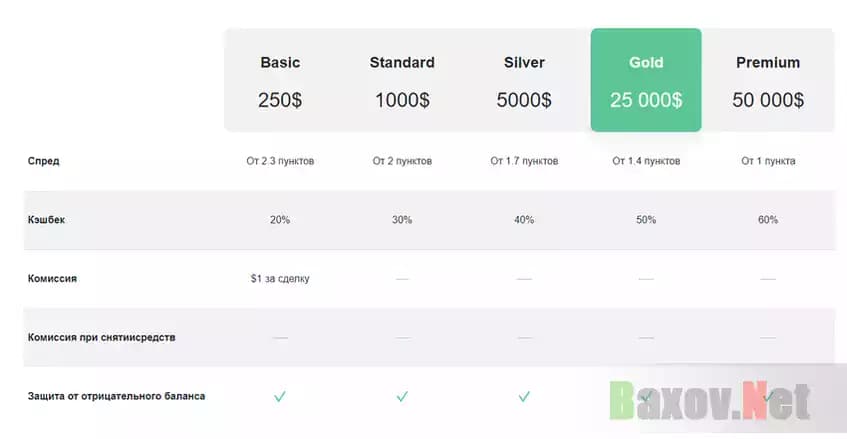This screenshot has width=847, height=439.
Task: Click the "От 1 пункта" Premium spread
Action: [768, 160]
